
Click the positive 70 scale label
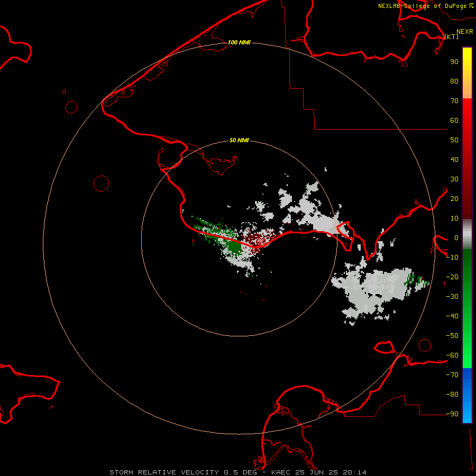point(454,101)
